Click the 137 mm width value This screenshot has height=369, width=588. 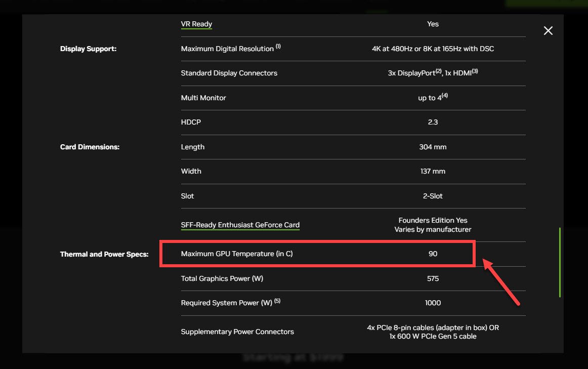[x=433, y=172]
